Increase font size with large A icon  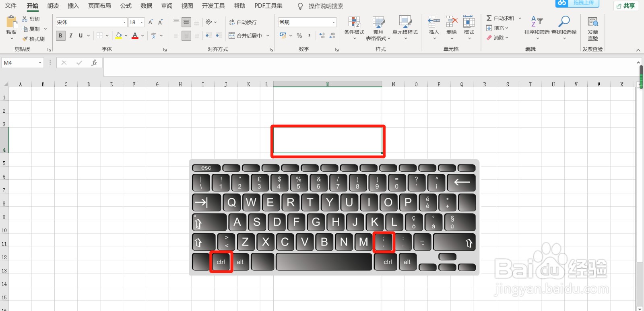click(151, 22)
